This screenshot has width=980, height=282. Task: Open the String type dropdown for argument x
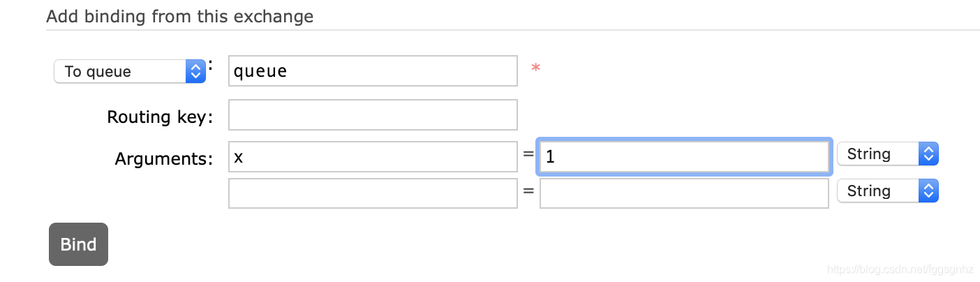[888, 154]
